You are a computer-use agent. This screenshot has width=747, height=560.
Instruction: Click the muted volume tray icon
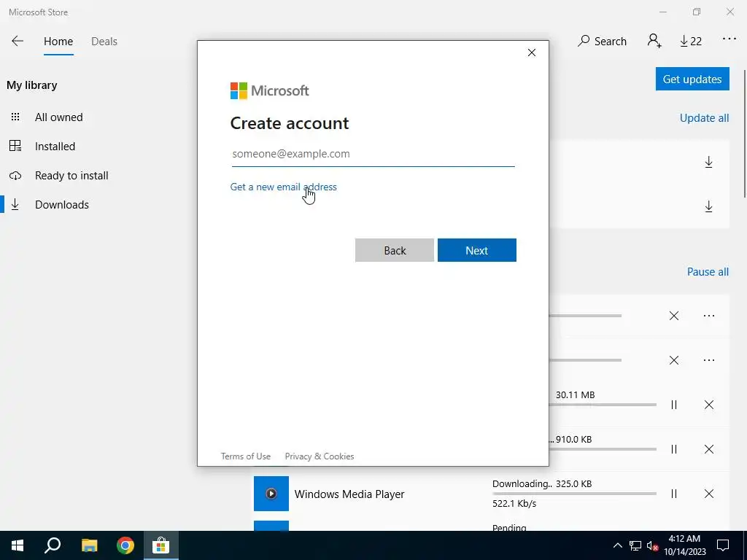(652, 545)
